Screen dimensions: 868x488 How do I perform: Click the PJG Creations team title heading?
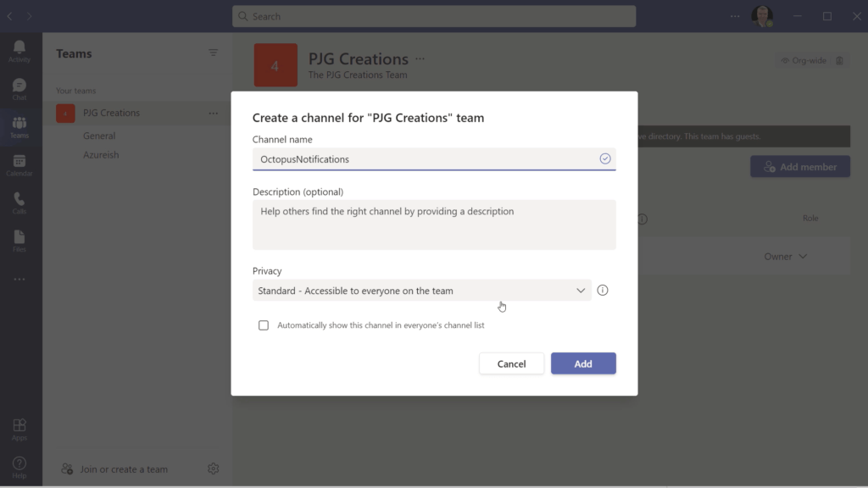pos(359,58)
